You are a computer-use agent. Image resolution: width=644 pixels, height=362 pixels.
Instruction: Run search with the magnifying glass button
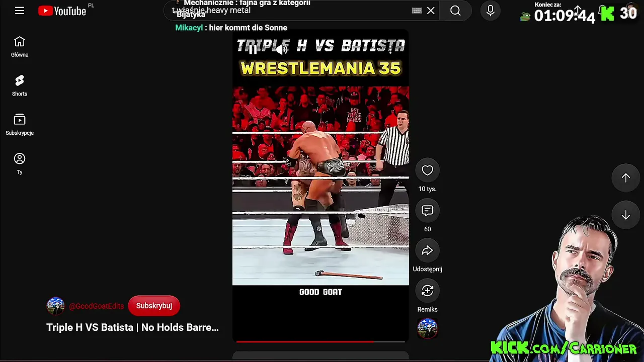coord(455,11)
